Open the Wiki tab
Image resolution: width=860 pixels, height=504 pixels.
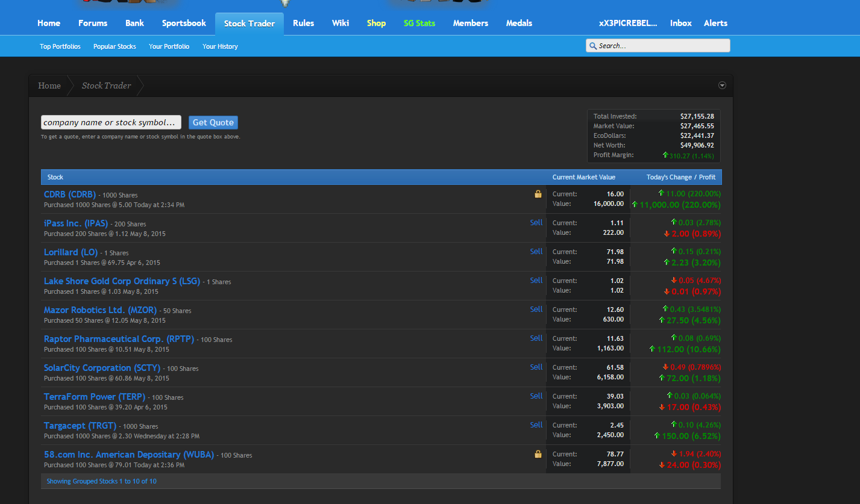(341, 23)
